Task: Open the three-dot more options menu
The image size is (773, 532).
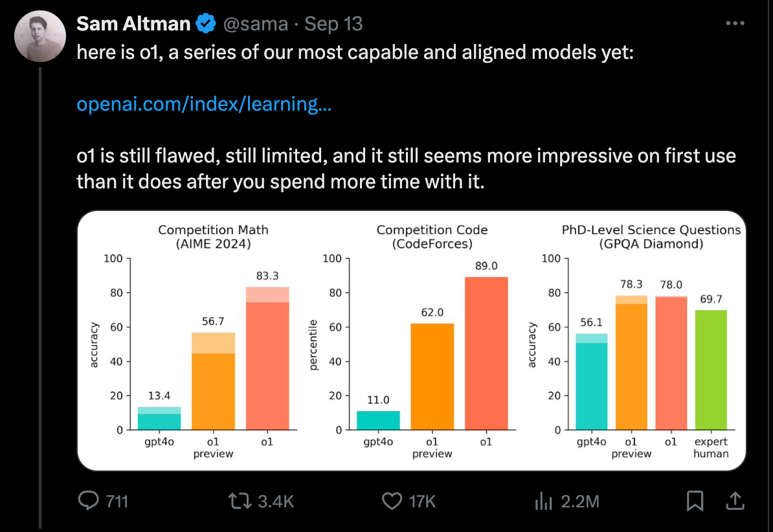Action: pos(735,24)
